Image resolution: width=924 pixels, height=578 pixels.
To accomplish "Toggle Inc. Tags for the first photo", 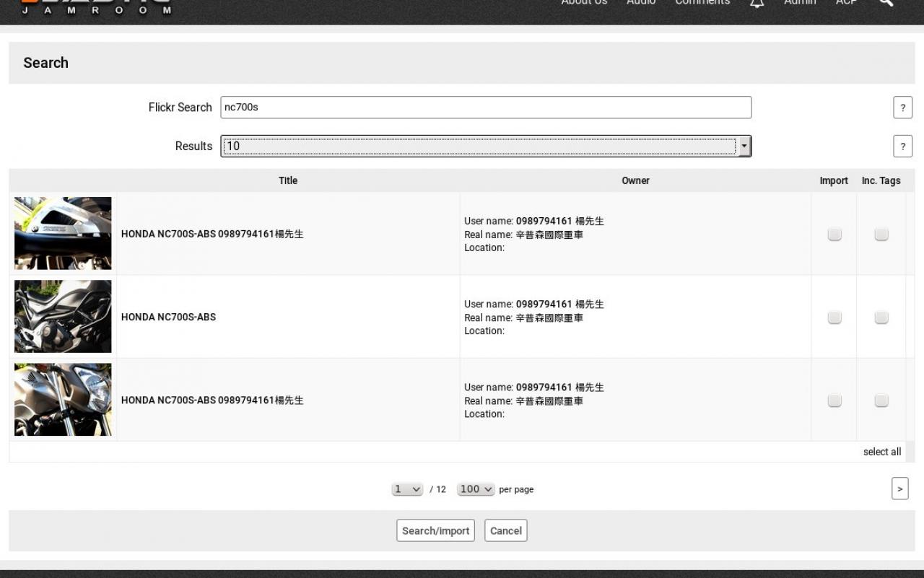I will (x=881, y=234).
